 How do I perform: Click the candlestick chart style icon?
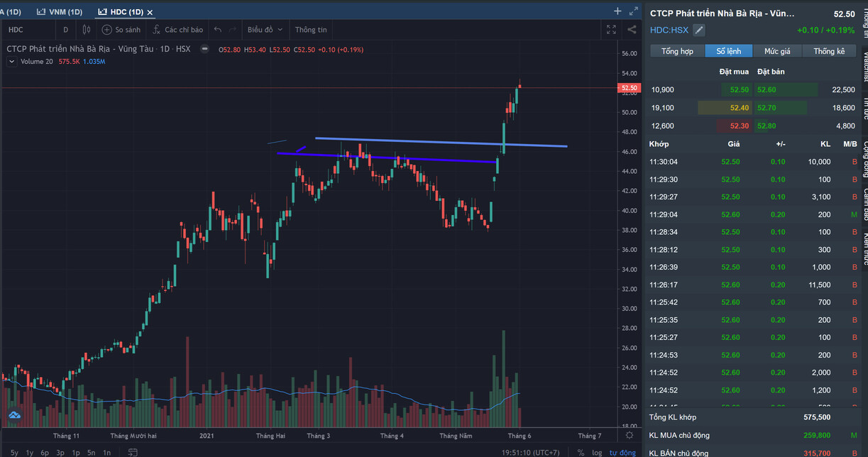(x=87, y=30)
